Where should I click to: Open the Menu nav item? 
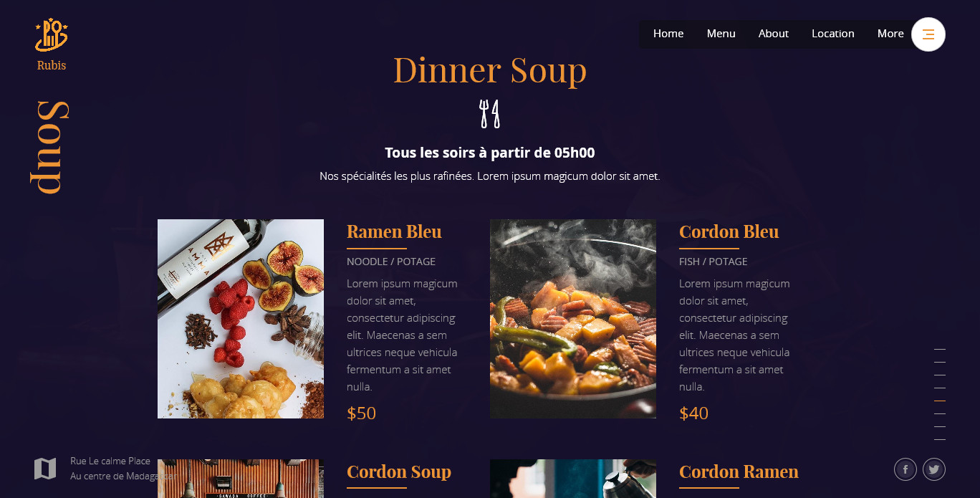721,34
